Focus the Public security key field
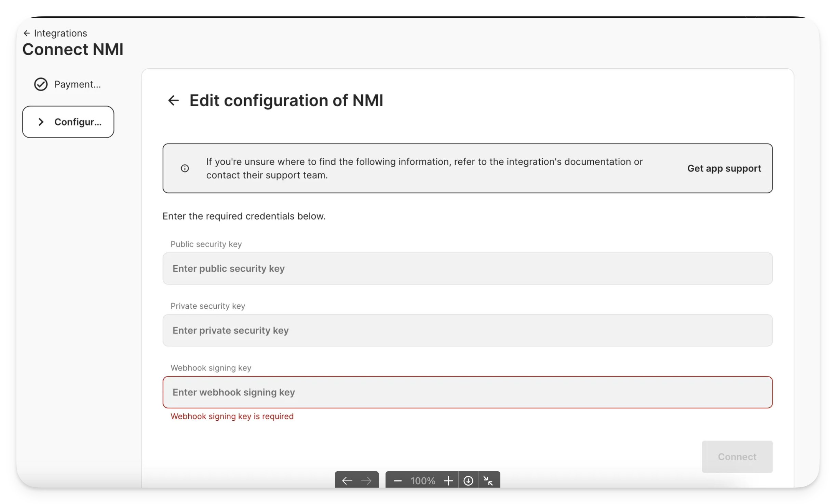The height and width of the screenshot is (504, 836). (468, 268)
